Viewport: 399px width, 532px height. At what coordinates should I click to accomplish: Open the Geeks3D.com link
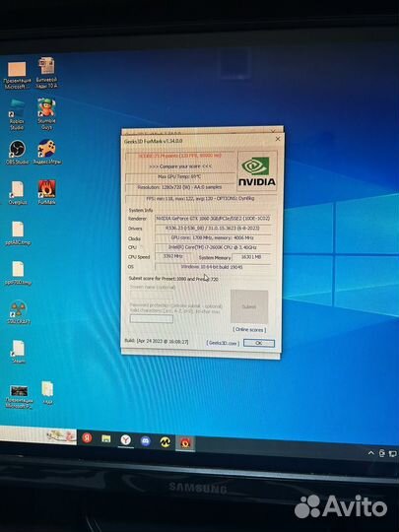(223, 343)
